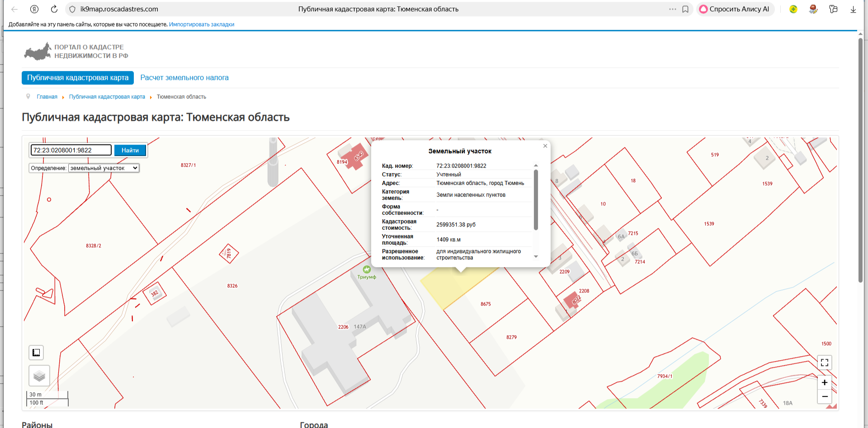Image resolution: width=868 pixels, height=428 pixels.
Task: Click the popup info scrollbar thumb
Action: tap(536, 200)
